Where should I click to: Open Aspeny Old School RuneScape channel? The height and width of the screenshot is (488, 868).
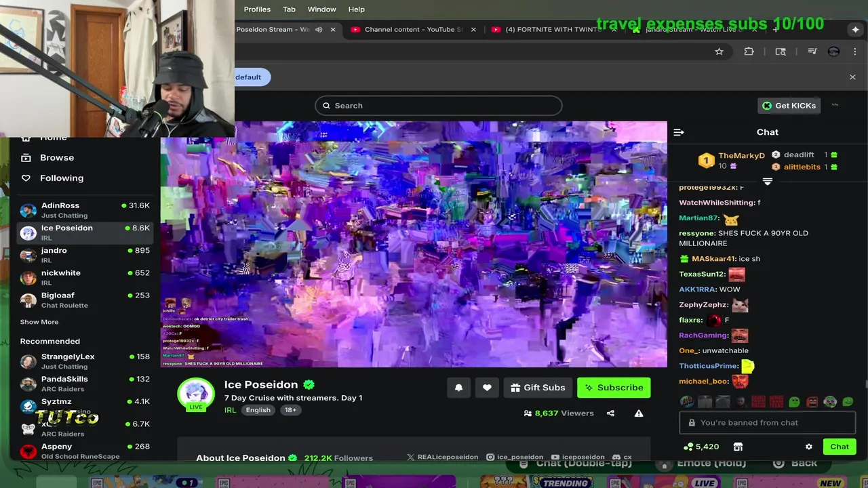(x=85, y=451)
